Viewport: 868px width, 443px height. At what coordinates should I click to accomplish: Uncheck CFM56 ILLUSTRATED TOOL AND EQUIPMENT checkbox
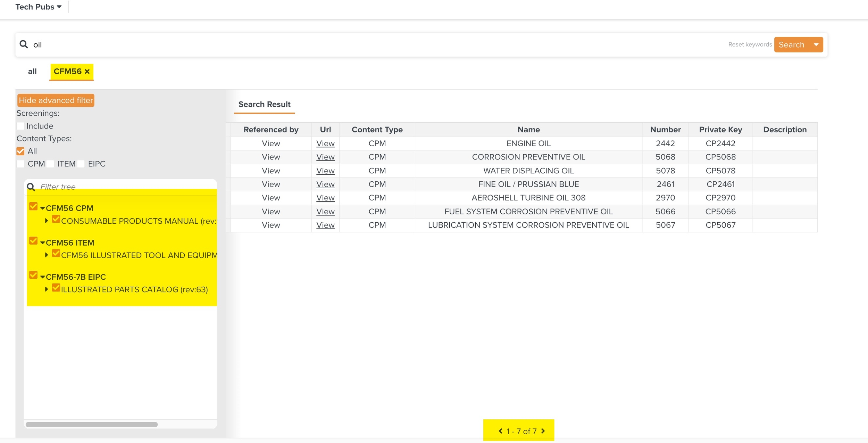[56, 254]
